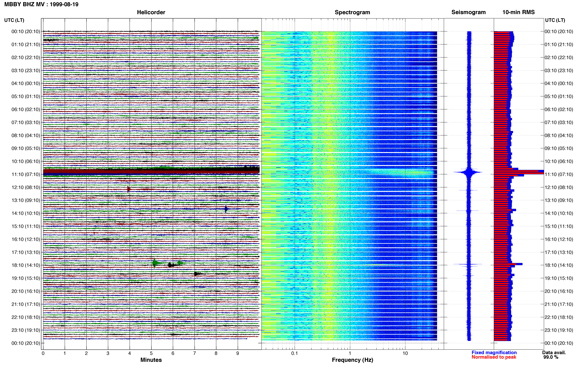Click the 'Normalised to peak' legend text
588x368 pixels.
tap(494, 357)
